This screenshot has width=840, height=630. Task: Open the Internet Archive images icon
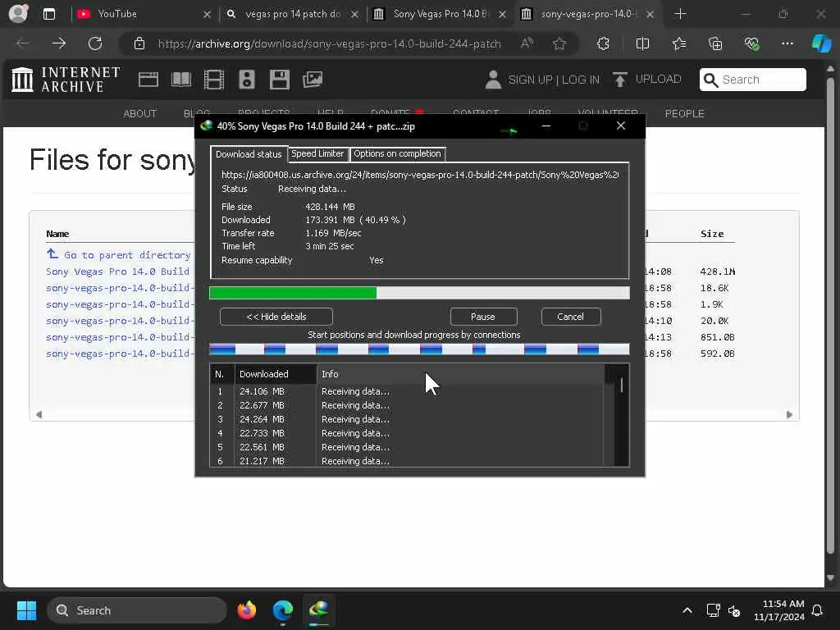pos(313,80)
